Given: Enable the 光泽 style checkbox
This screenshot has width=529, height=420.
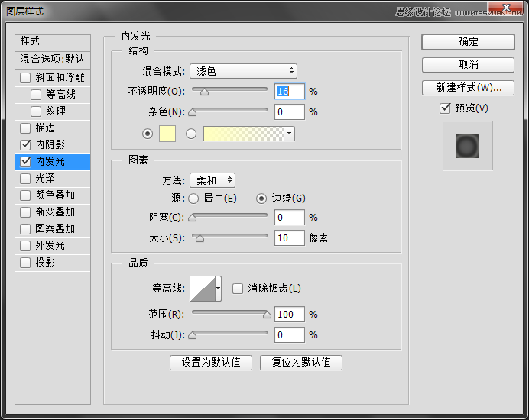Looking at the screenshot, I should (x=25, y=179).
